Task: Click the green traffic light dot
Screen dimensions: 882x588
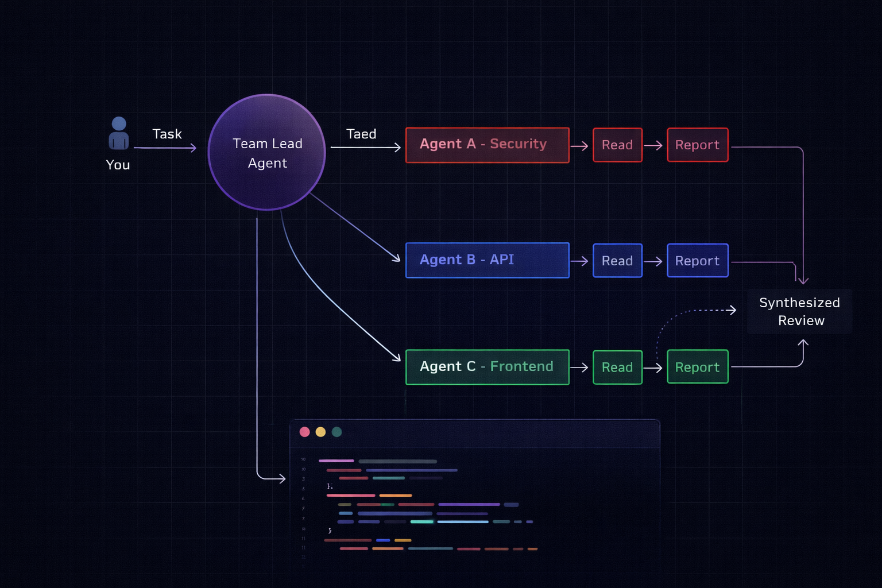Action: 337,432
